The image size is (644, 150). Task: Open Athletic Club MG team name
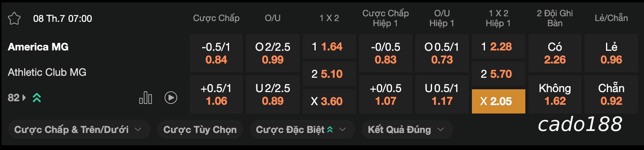click(x=47, y=72)
